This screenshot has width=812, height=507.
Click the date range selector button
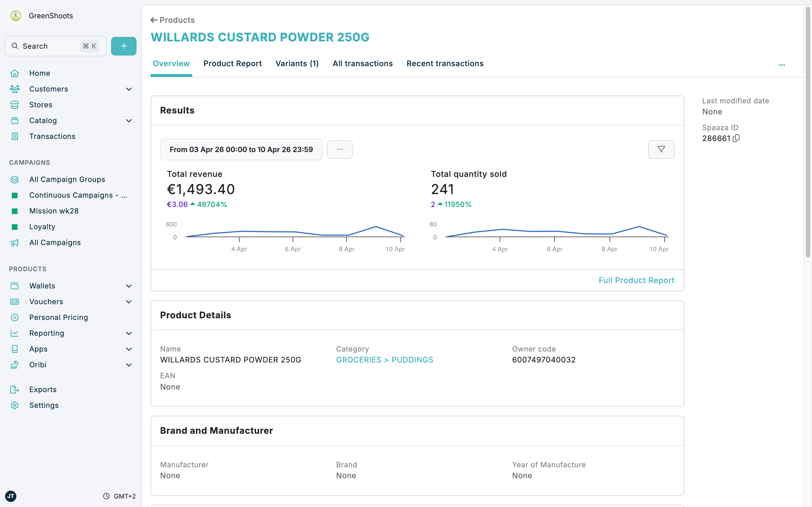coord(241,149)
